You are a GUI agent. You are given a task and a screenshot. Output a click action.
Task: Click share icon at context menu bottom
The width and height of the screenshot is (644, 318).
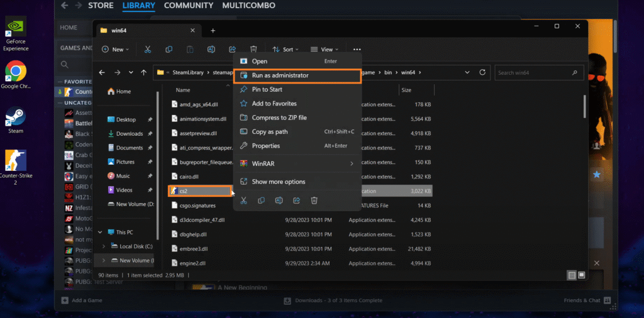(x=297, y=200)
